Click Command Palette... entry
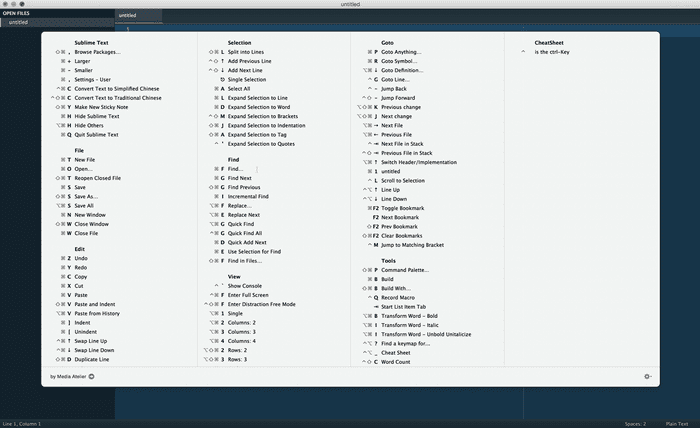The width and height of the screenshot is (700, 428). pyautogui.click(x=405, y=270)
